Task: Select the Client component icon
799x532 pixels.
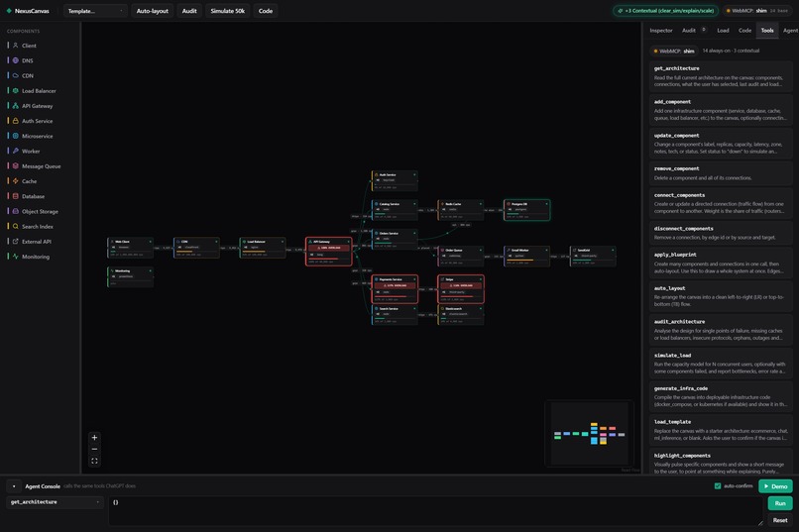Action: 15,46
